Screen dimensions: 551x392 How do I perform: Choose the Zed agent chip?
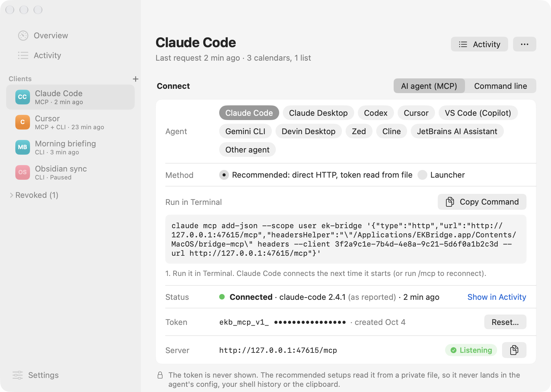(359, 131)
